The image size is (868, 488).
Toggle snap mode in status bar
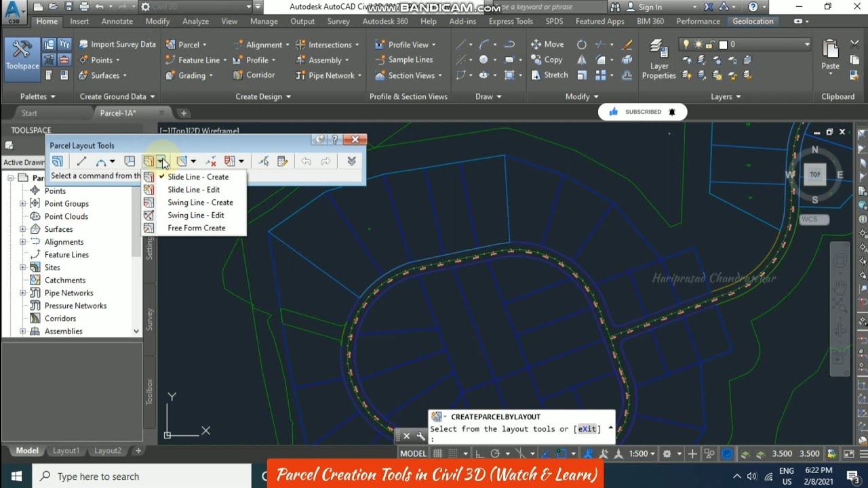tap(452, 453)
